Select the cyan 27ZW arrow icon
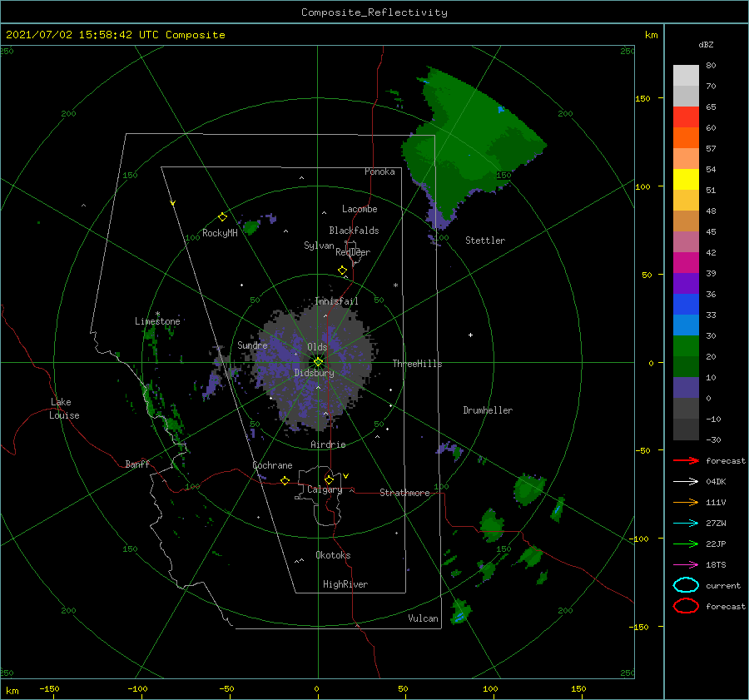Image resolution: width=749 pixels, height=700 pixels. tap(686, 524)
